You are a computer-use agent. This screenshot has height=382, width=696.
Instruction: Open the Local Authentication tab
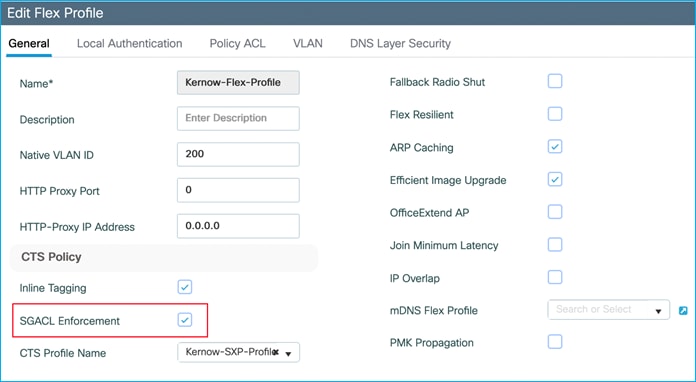pyautogui.click(x=130, y=43)
